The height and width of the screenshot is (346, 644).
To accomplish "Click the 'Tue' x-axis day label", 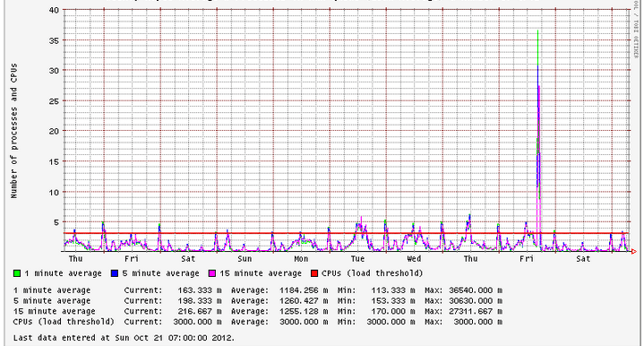I will pyautogui.click(x=357, y=259).
